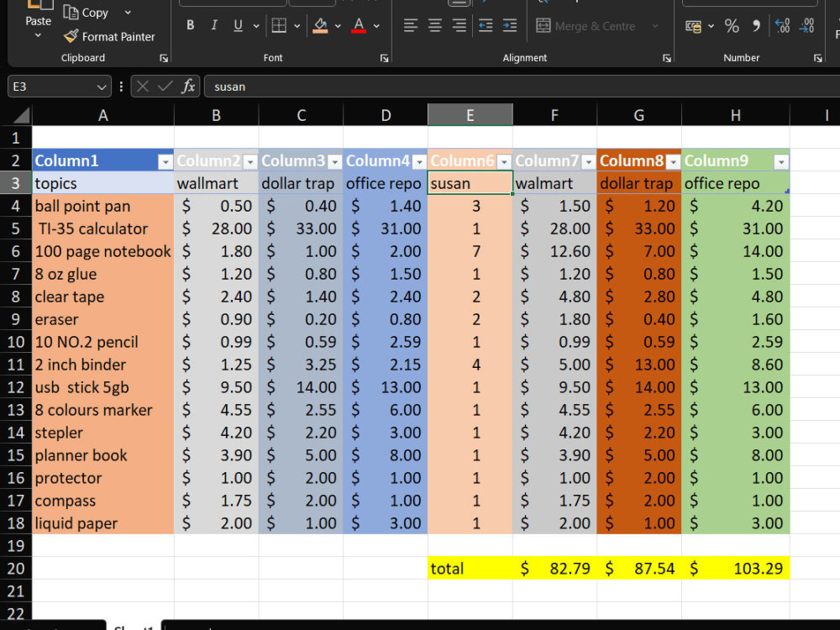Select column A header
This screenshot has height=630, width=840.
tap(102, 114)
